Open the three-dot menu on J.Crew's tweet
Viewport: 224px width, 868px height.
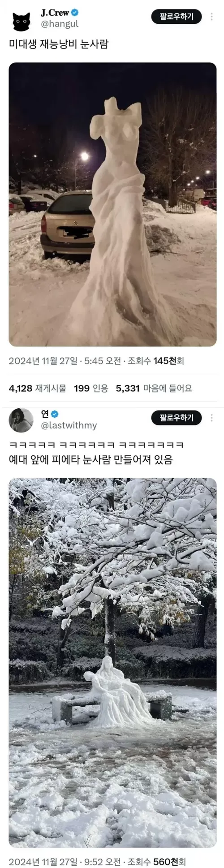pyautogui.click(x=211, y=17)
